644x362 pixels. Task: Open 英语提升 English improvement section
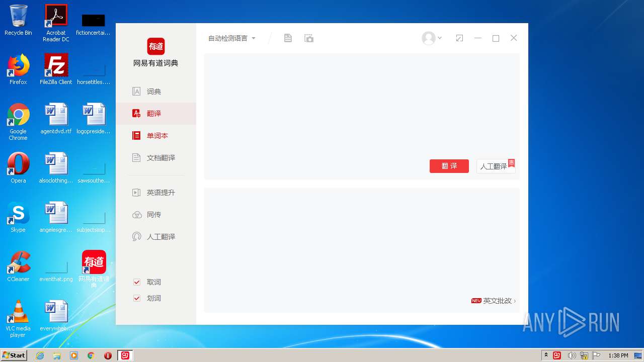[x=155, y=193]
